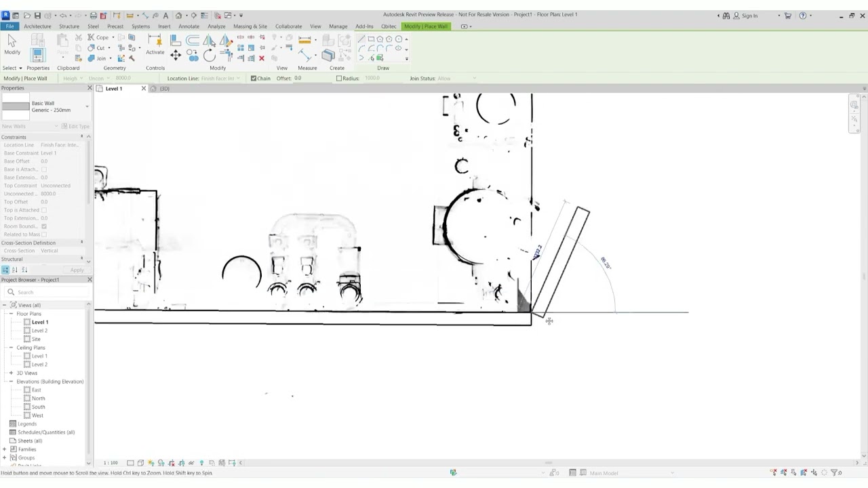This screenshot has height=488, width=868.
Task: Expand the Families tree node
Action: point(5,449)
